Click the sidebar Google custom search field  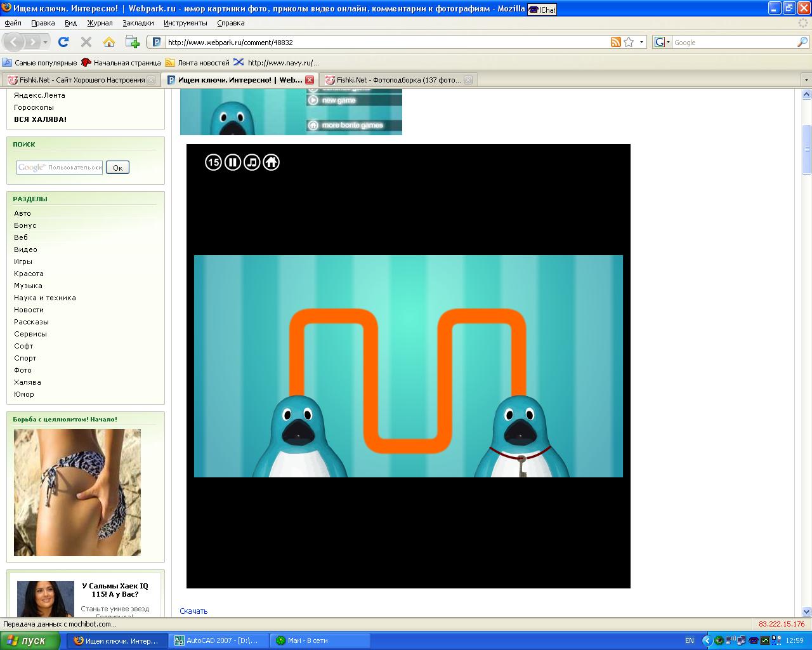coord(60,168)
